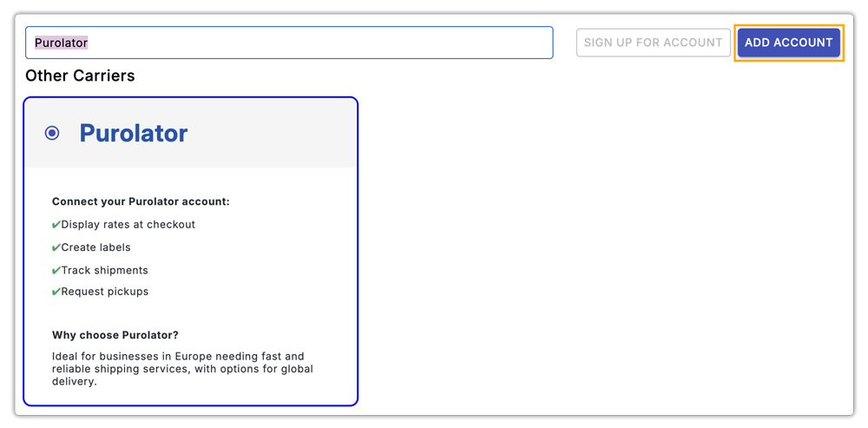Click the Other Carriers heading

(x=80, y=76)
